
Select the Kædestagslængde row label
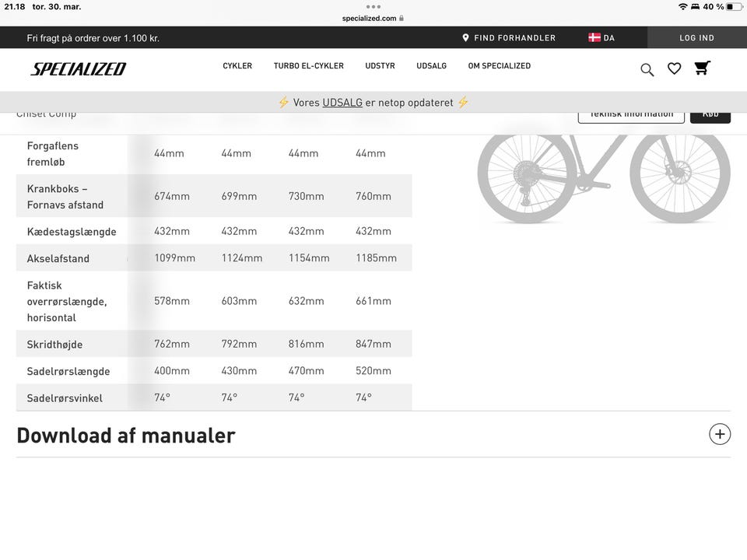point(72,232)
